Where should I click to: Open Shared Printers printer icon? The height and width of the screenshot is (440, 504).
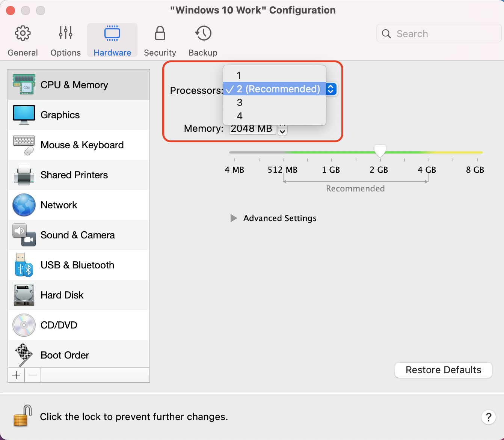pyautogui.click(x=24, y=175)
